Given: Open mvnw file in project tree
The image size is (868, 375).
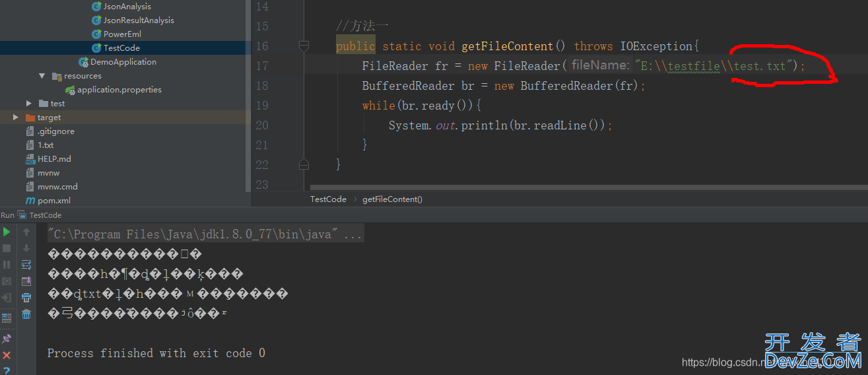Looking at the screenshot, I should coord(49,173).
